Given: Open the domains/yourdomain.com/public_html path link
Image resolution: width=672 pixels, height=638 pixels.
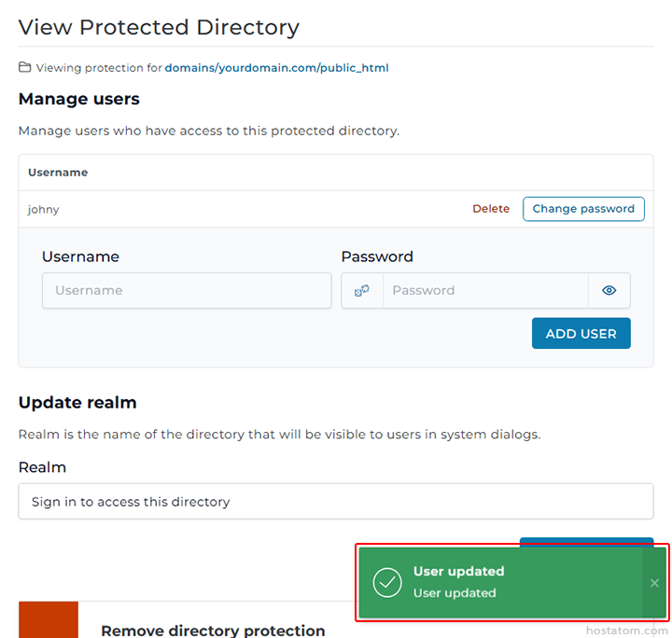Looking at the screenshot, I should click(x=276, y=68).
